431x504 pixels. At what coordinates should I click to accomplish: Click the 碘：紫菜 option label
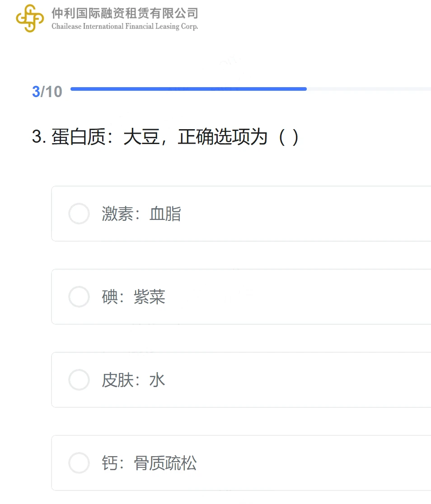click(133, 297)
